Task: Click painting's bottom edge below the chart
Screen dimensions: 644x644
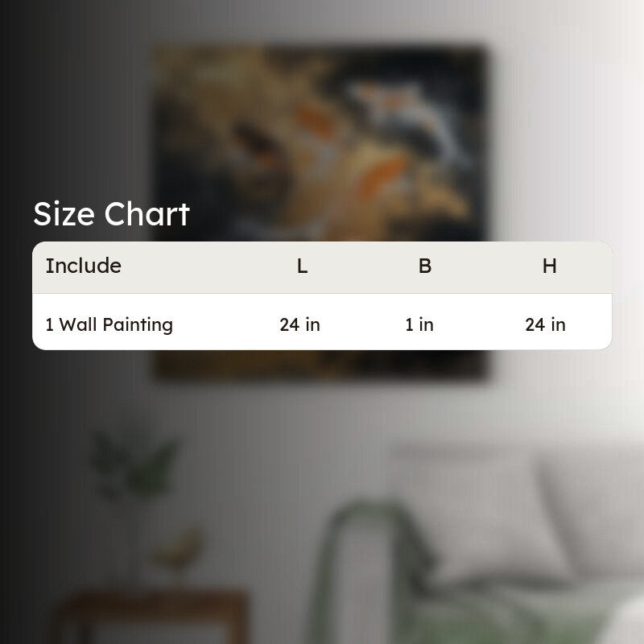Action: click(x=321, y=365)
